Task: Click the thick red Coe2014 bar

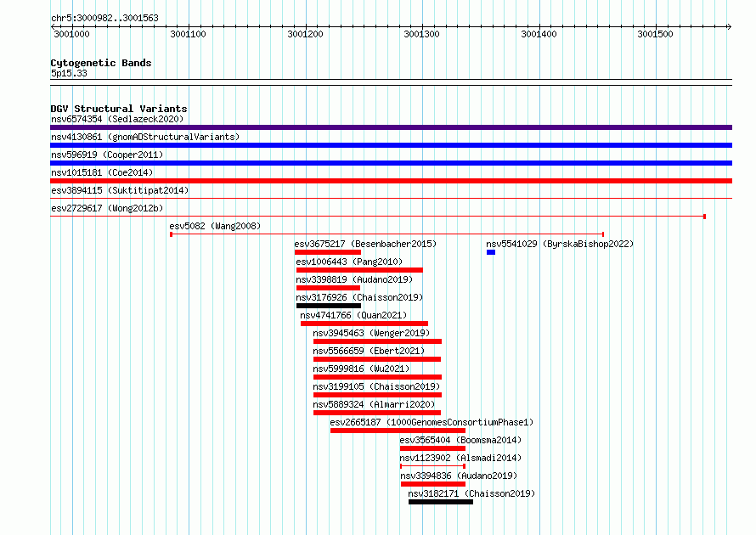Action: 391,181
